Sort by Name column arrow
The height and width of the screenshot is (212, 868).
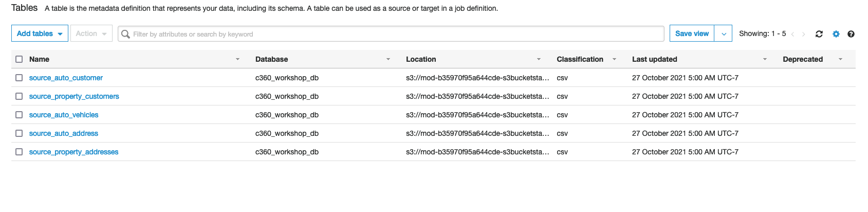point(237,59)
